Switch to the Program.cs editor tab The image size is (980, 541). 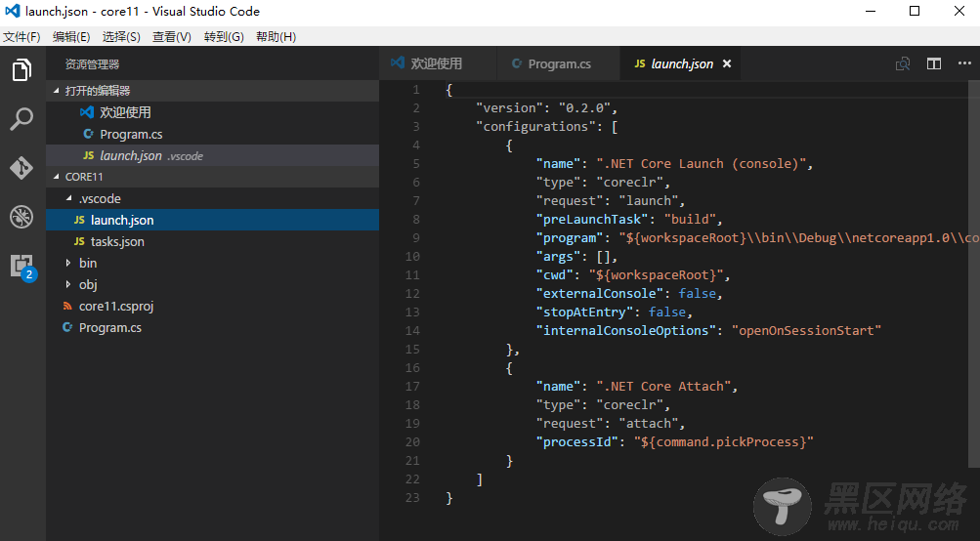[558, 63]
